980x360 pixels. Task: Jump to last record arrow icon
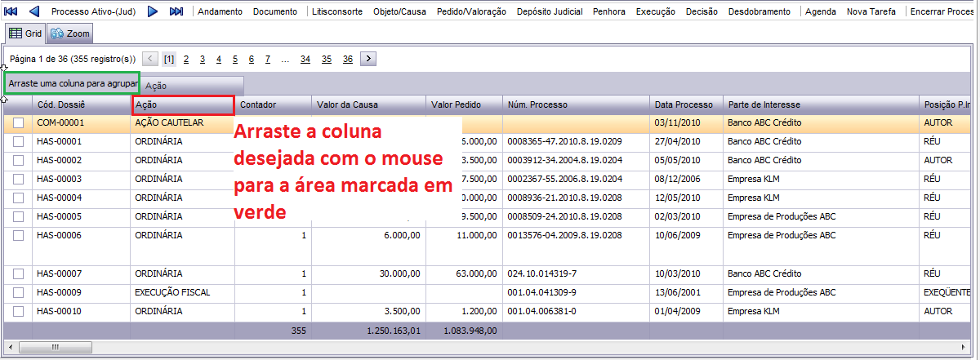click(176, 12)
